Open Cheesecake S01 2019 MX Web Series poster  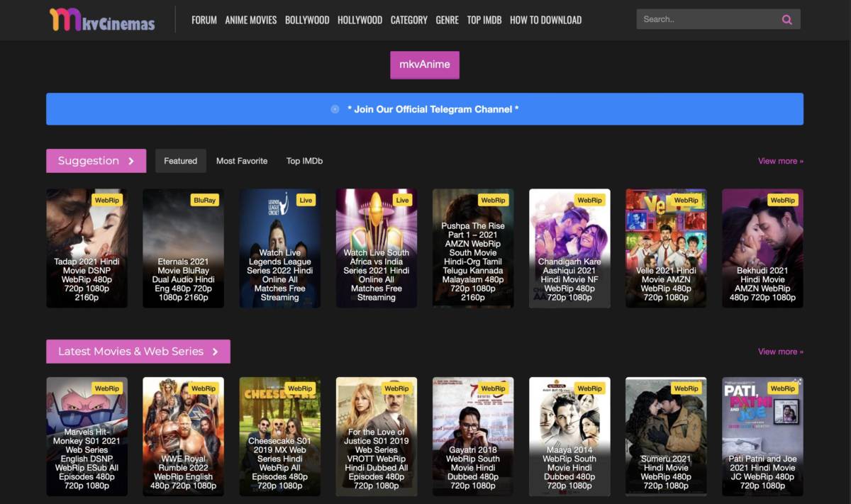pos(279,437)
